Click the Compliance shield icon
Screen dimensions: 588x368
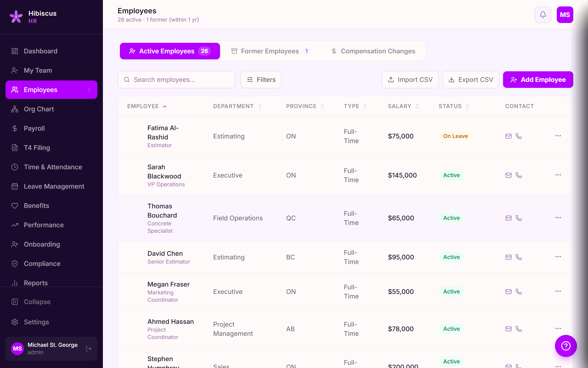click(14, 264)
